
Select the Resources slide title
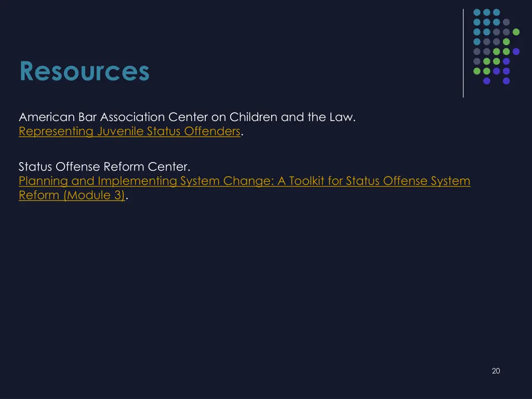coord(84,71)
